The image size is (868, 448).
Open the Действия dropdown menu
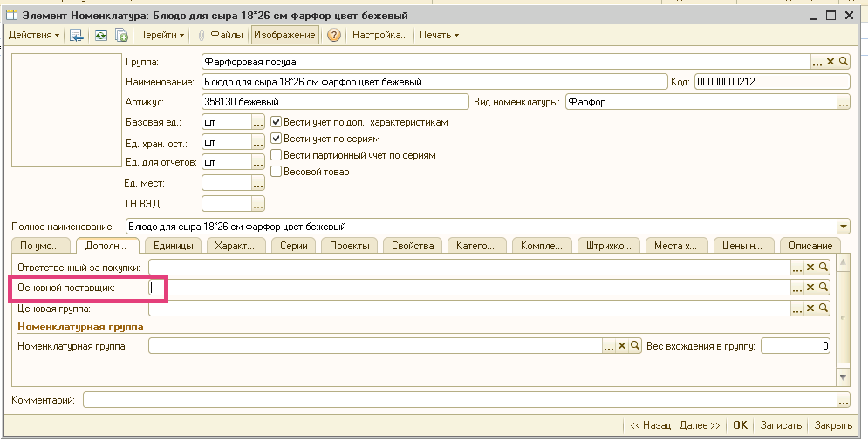pos(34,35)
